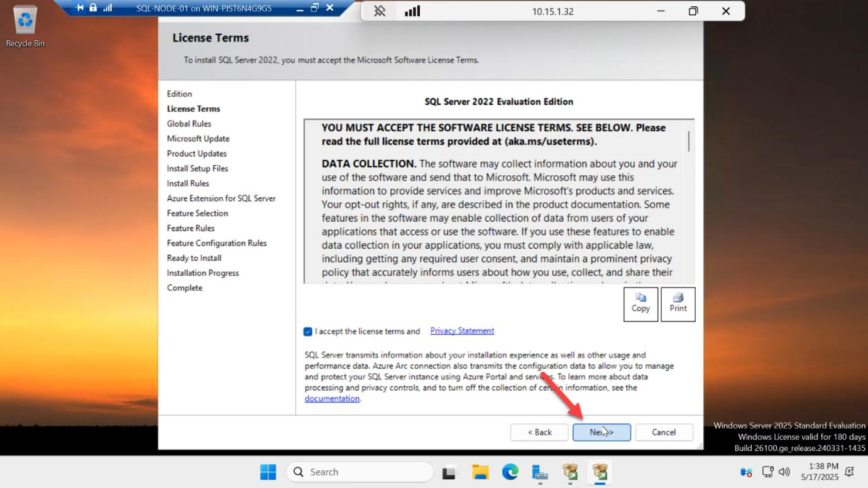The height and width of the screenshot is (488, 868).
Task: Uncheck the I accept the license terms checkbox
Action: coord(308,332)
